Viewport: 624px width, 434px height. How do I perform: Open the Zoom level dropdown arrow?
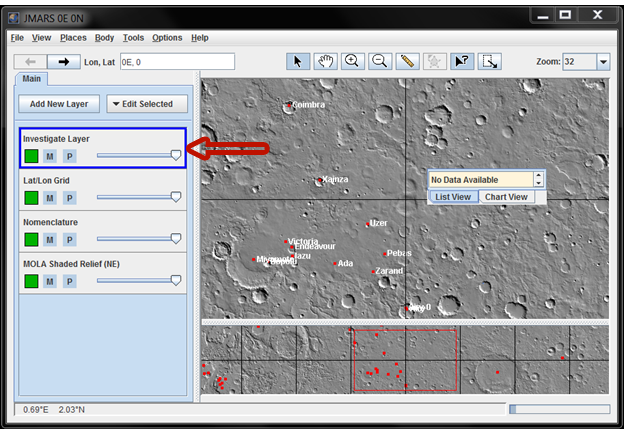coord(603,62)
